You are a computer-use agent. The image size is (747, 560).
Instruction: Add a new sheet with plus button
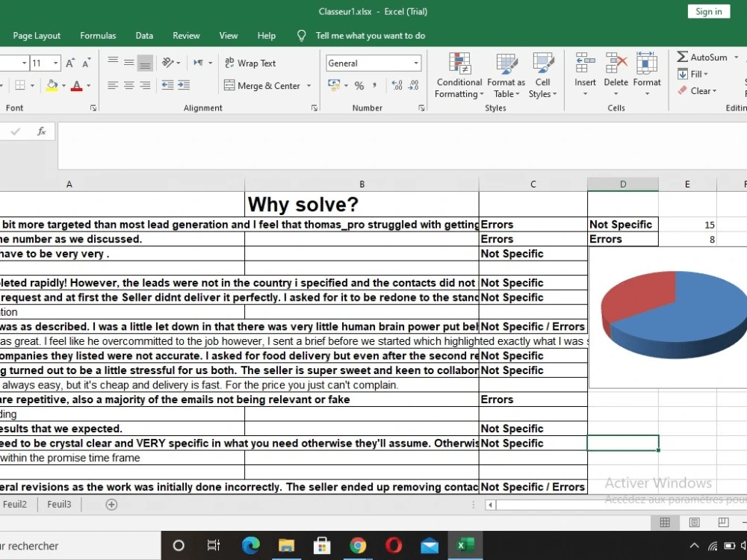(111, 505)
